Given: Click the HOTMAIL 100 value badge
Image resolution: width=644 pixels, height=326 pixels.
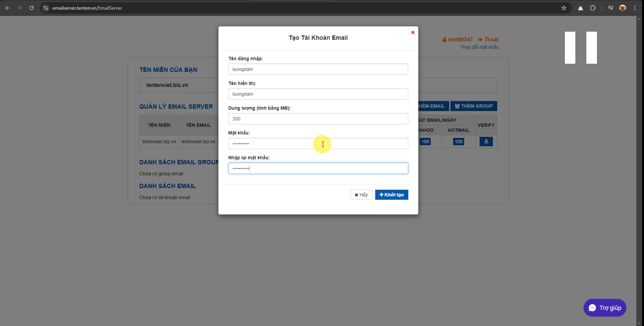Looking at the screenshot, I should point(458,141).
